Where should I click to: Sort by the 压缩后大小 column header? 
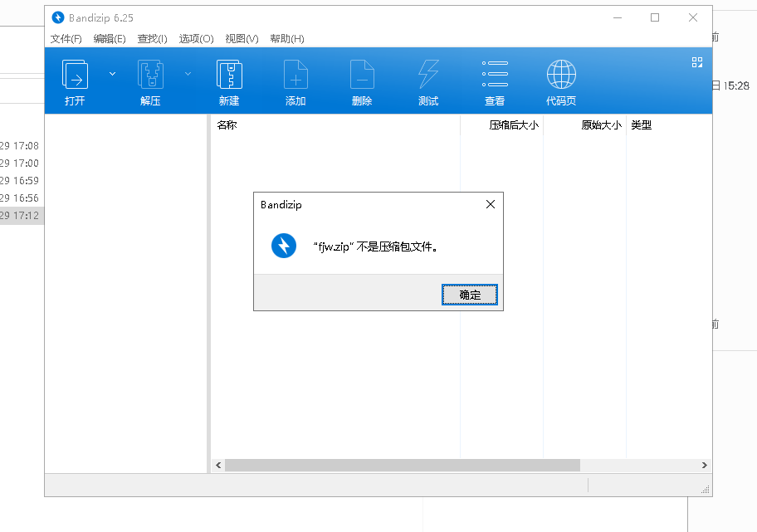(x=502, y=125)
